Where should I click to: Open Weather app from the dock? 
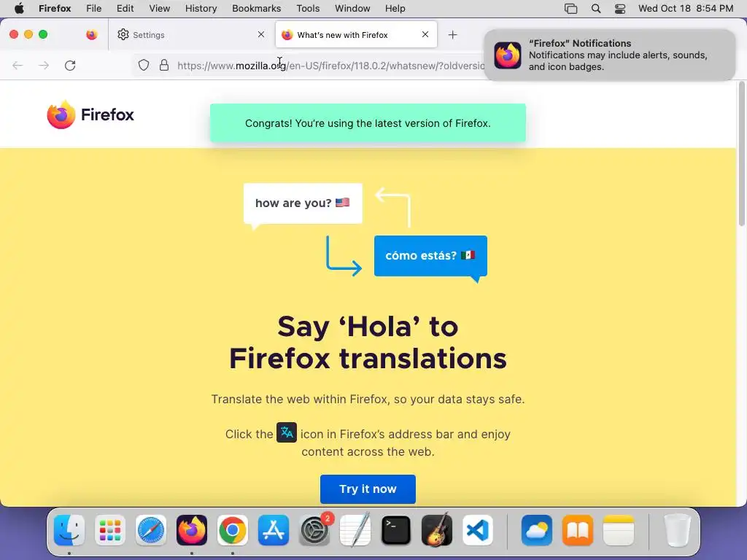pyautogui.click(x=537, y=530)
